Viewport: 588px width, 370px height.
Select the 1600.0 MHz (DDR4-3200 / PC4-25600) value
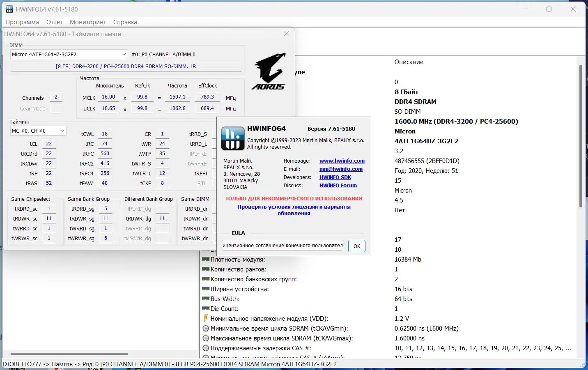click(456, 122)
